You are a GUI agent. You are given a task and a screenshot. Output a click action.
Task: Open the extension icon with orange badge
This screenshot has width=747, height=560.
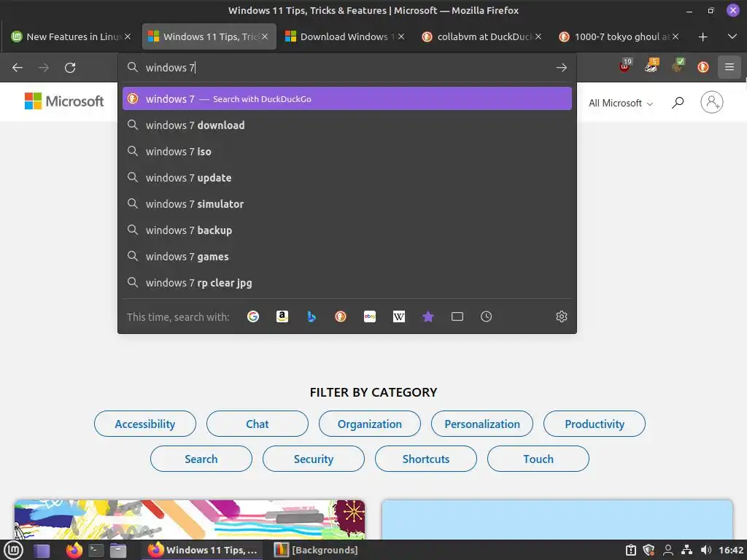tap(651, 66)
